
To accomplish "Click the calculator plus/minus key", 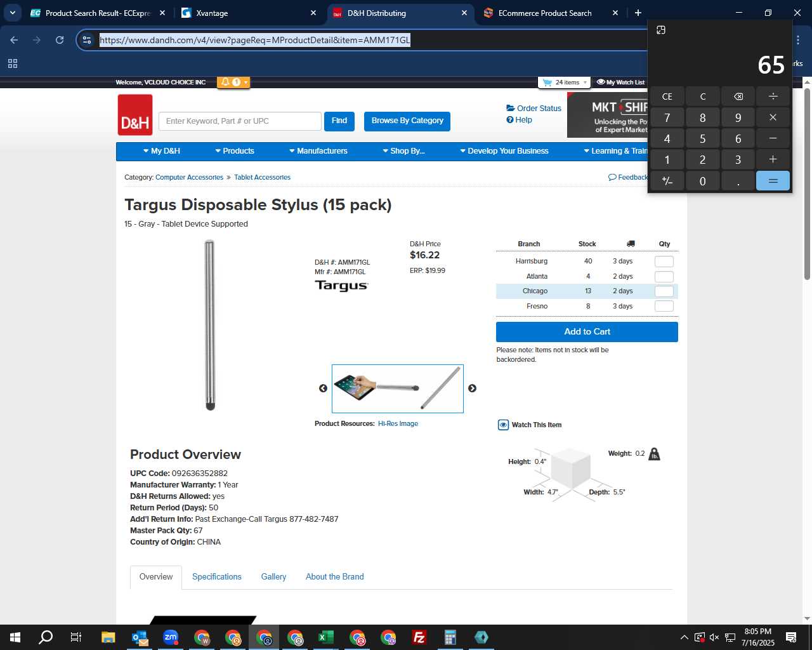I will (x=667, y=181).
